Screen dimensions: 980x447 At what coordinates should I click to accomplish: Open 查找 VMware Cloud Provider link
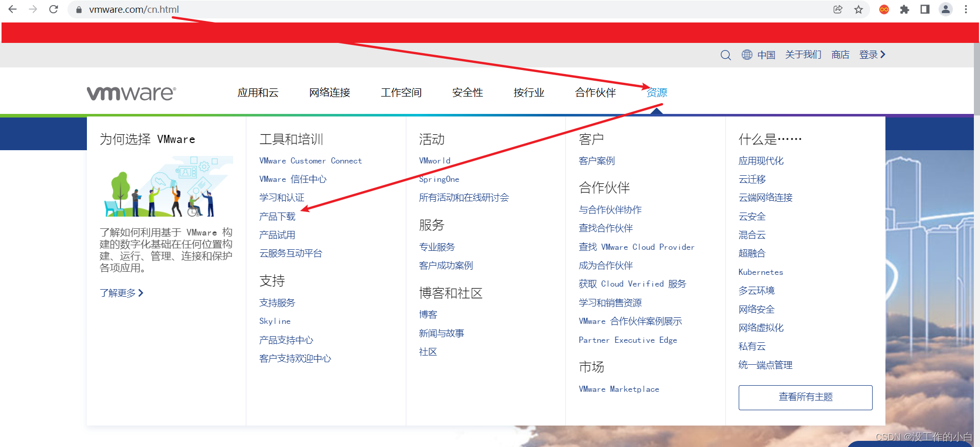click(x=636, y=247)
